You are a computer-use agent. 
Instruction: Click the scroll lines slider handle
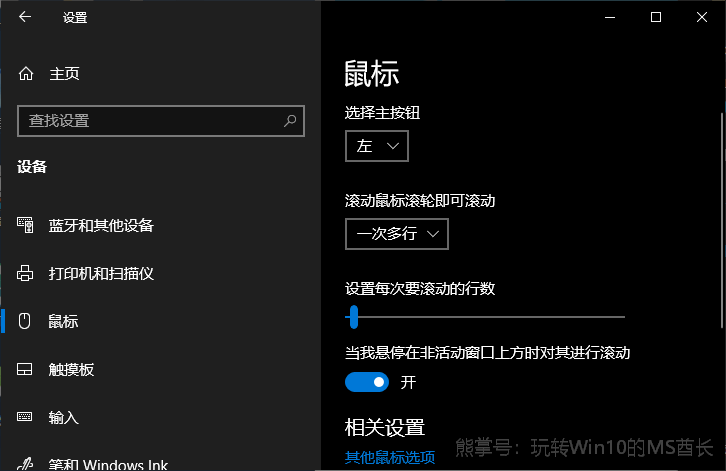pyautogui.click(x=354, y=317)
